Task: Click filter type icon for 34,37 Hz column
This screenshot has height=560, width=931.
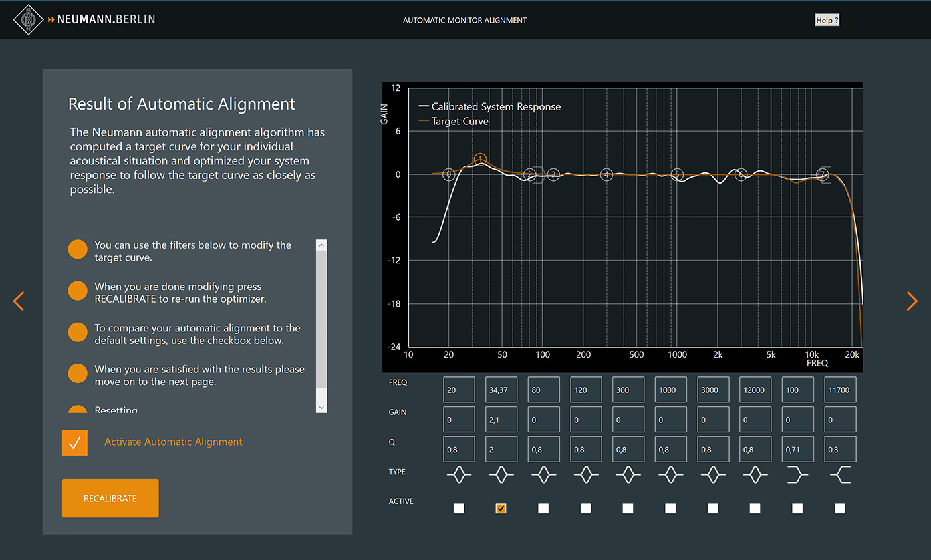Action: (x=501, y=474)
